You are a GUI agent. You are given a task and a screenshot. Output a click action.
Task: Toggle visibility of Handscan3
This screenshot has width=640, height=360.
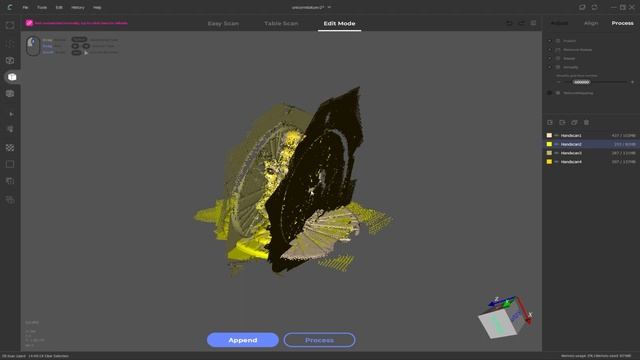point(556,153)
